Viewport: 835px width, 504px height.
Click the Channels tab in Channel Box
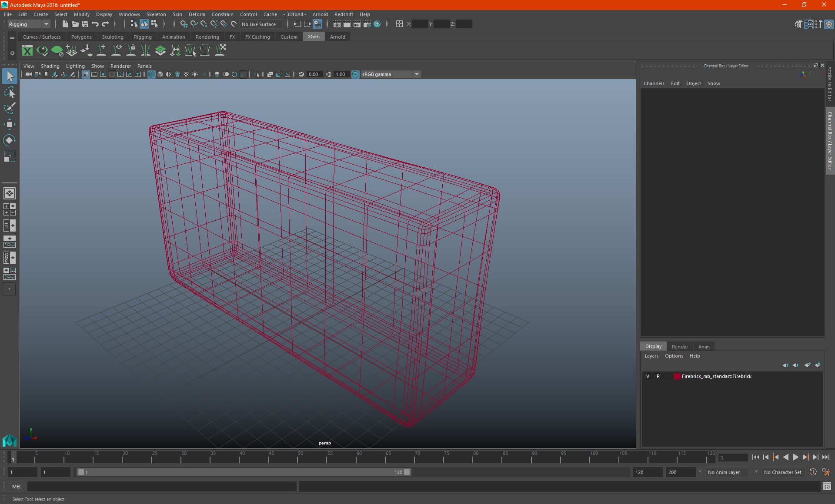tap(653, 83)
